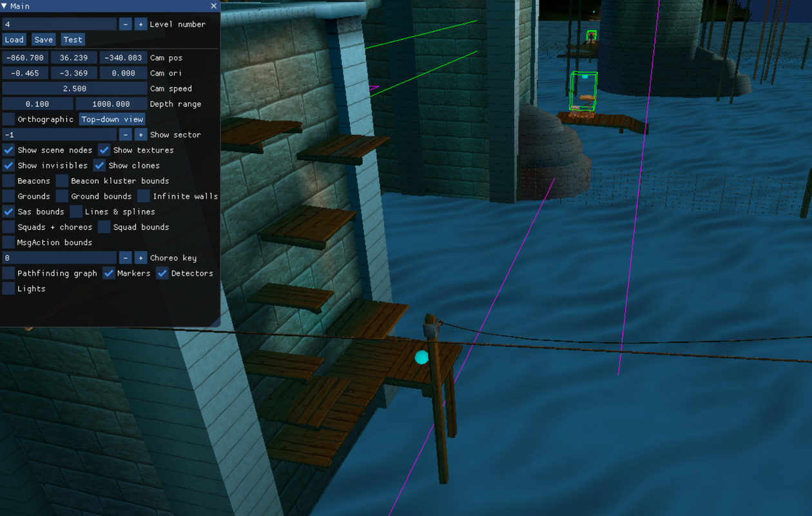Click the Choreo key input field

59,258
